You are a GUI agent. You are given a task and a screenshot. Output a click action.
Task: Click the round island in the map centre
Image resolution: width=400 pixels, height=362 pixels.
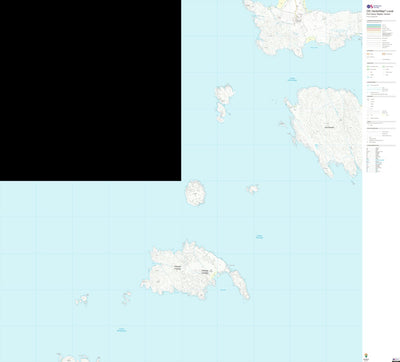coord(195,193)
